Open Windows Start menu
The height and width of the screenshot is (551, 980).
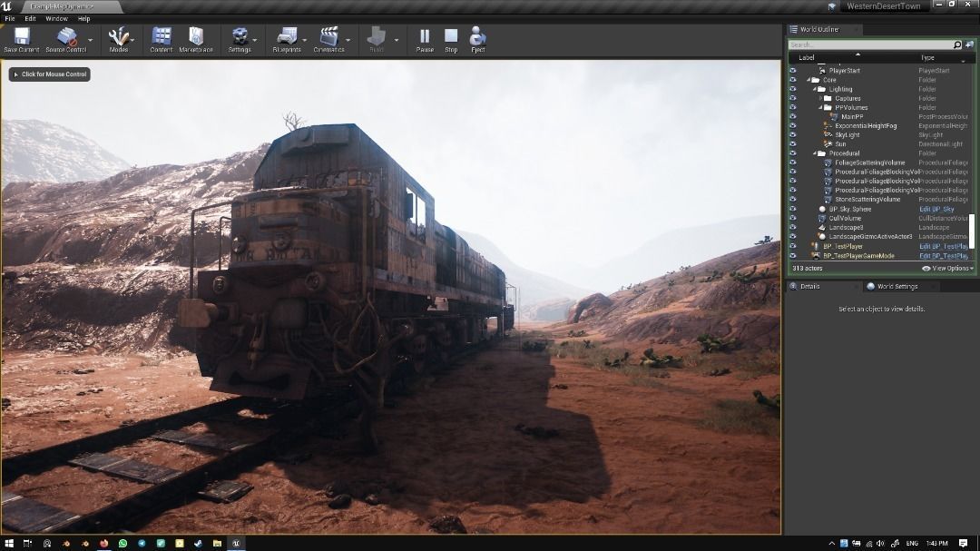coord(9,543)
